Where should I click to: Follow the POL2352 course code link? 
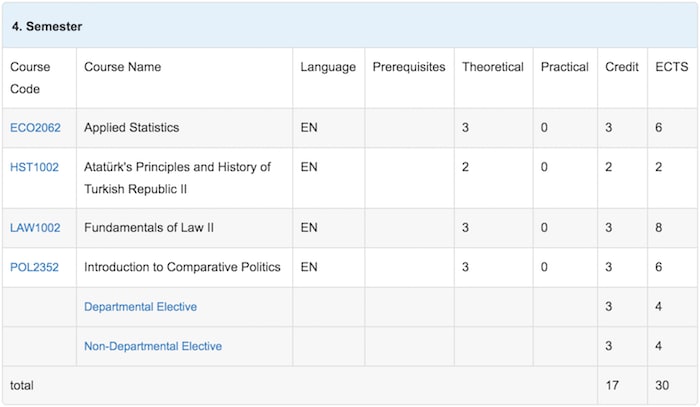point(35,267)
